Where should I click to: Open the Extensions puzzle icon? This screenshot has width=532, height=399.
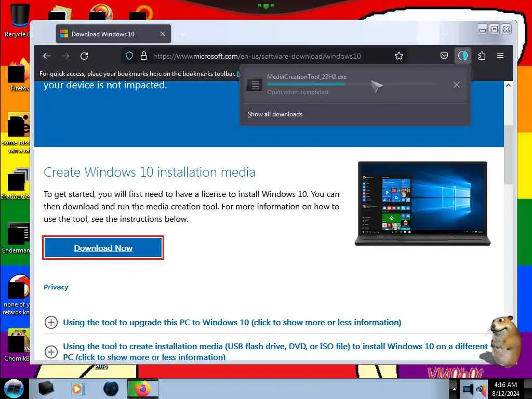click(482, 56)
